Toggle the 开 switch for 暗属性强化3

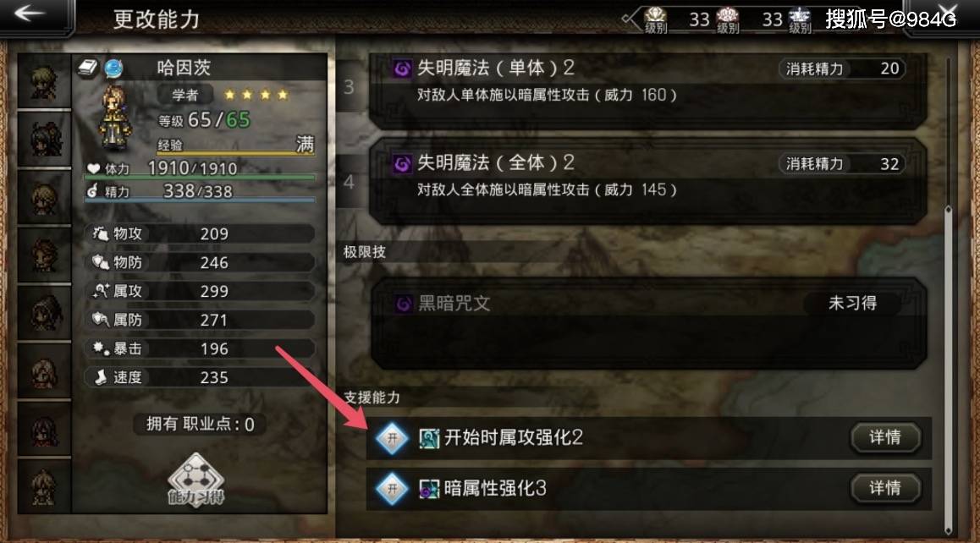392,489
